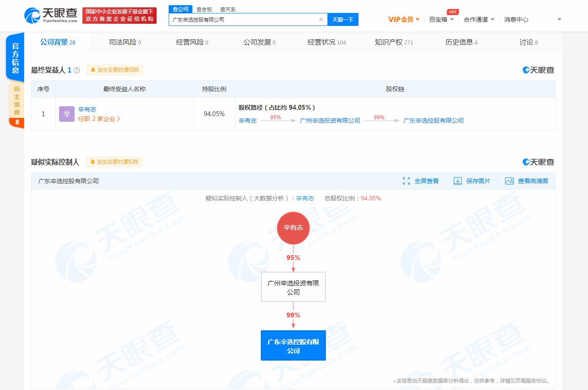Enable change alerts for 最终受益人

pos(114,70)
